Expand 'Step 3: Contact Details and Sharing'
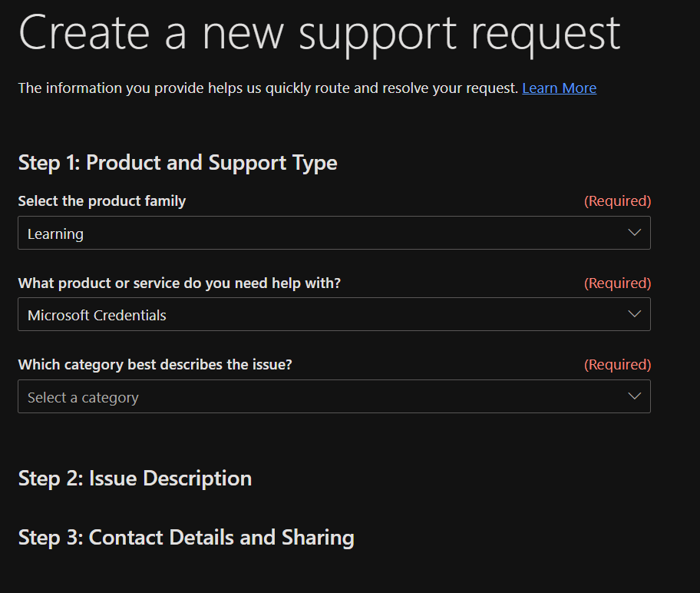The image size is (700, 593). click(186, 538)
